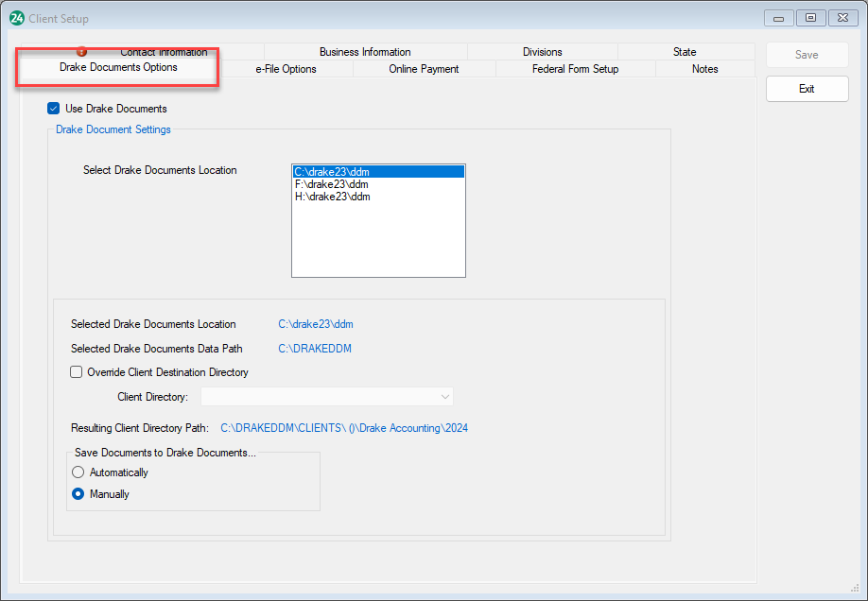Disable the Use Drake Documents checkbox
The image size is (868, 601).
[54, 108]
